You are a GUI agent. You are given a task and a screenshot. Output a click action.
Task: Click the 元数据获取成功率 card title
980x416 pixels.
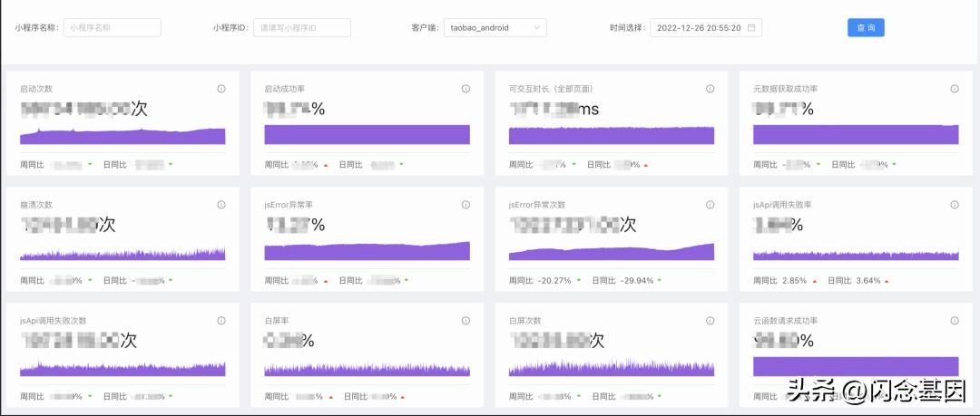(x=786, y=89)
